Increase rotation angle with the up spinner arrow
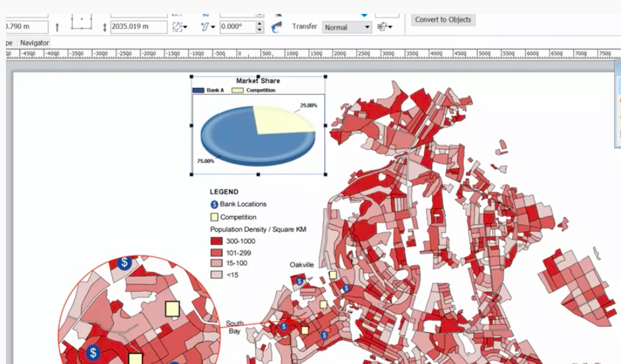The image size is (621, 364). pos(259,24)
